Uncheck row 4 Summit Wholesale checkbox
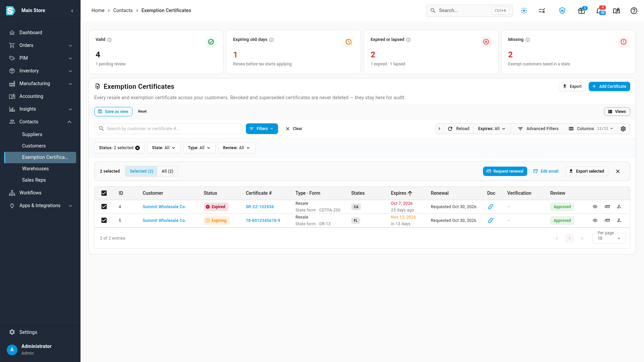 pos(104,207)
